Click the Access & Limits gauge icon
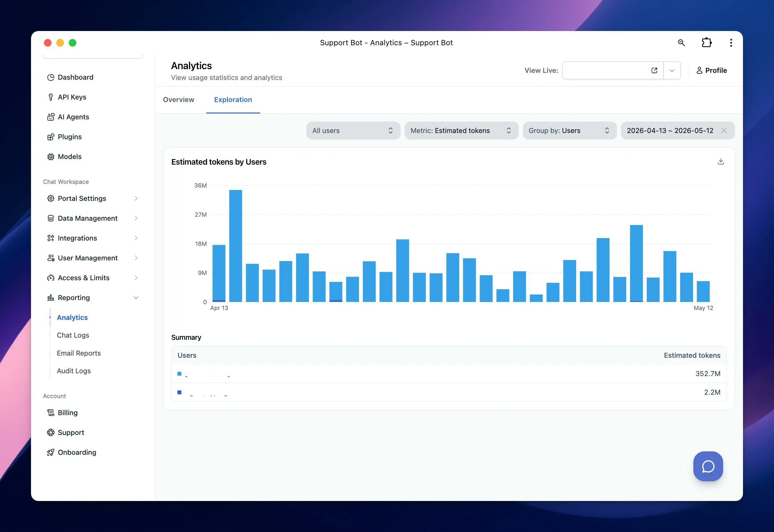This screenshot has height=532, width=774. [51, 278]
